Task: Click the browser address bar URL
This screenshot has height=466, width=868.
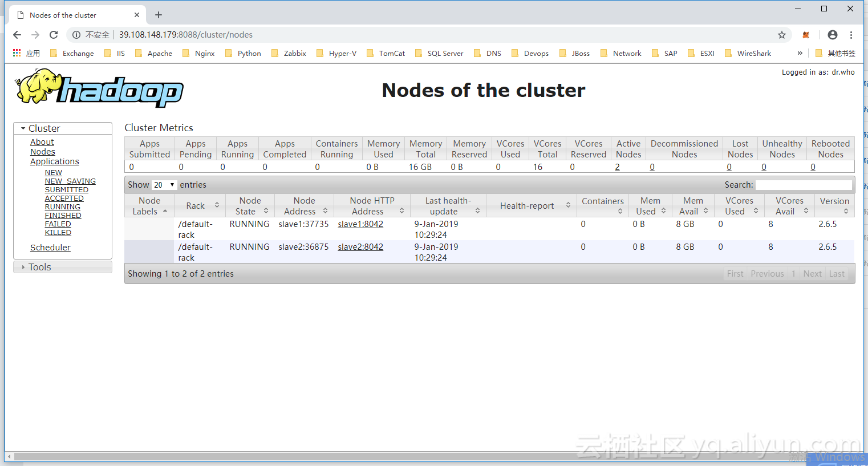Action: pos(186,35)
